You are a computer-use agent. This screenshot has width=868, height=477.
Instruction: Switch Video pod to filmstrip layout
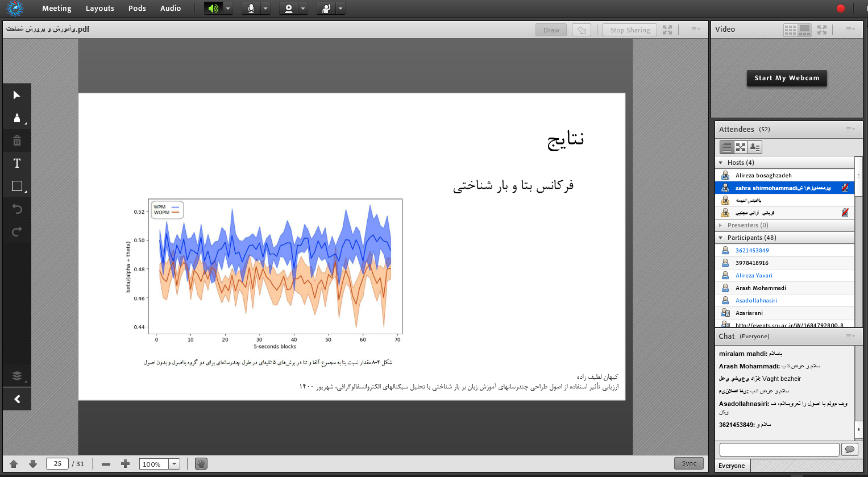[x=804, y=30]
